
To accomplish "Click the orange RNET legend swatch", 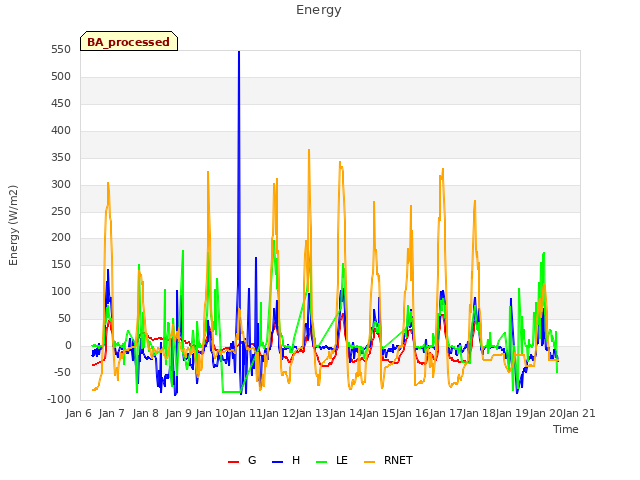I will (369, 462).
